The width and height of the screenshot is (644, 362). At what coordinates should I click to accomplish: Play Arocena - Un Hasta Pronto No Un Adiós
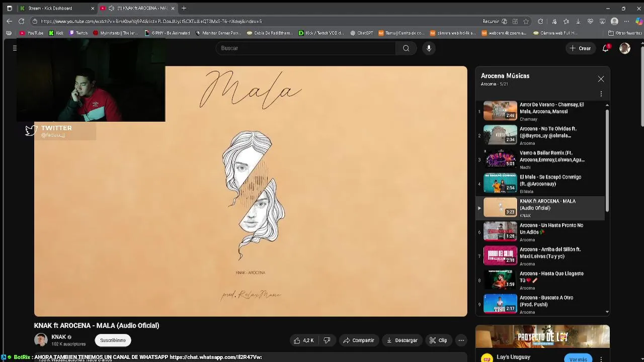click(540, 232)
